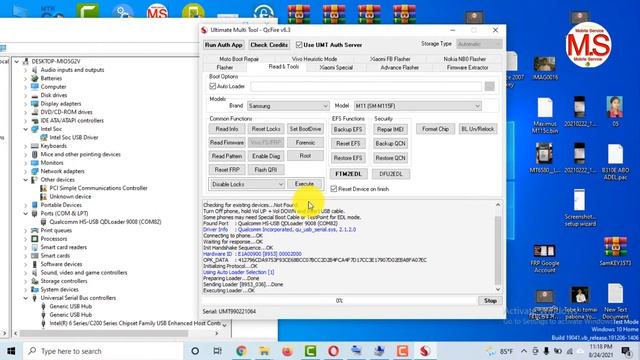This screenshot has height=360, width=640.
Task: Click the Forensic button
Action: point(305,143)
